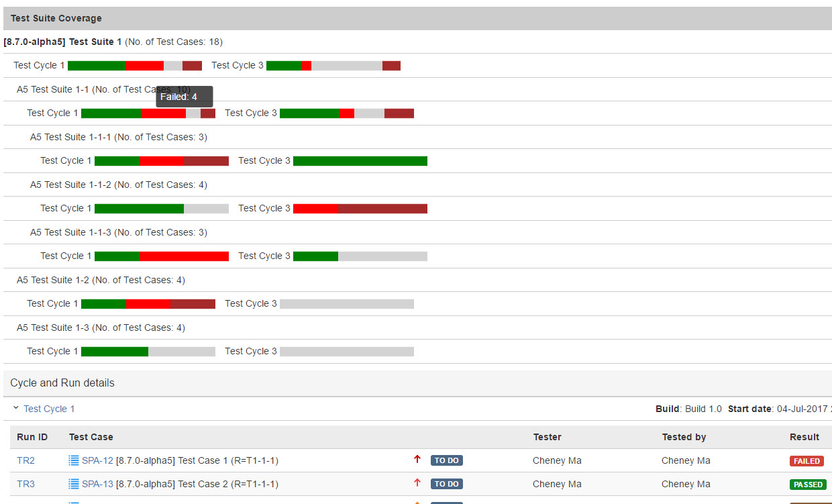832x504 pixels.
Task: Click the FAILED result badge for TR2
Action: pyautogui.click(x=807, y=461)
